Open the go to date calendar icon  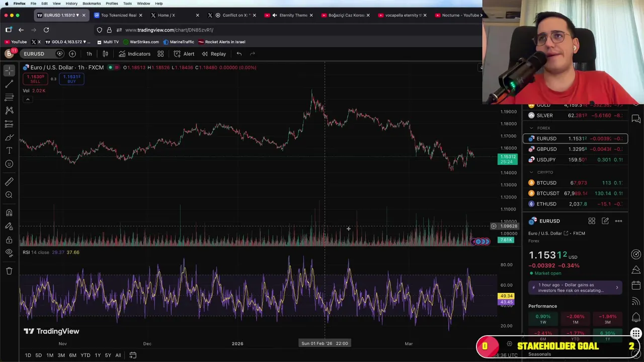[133, 355]
